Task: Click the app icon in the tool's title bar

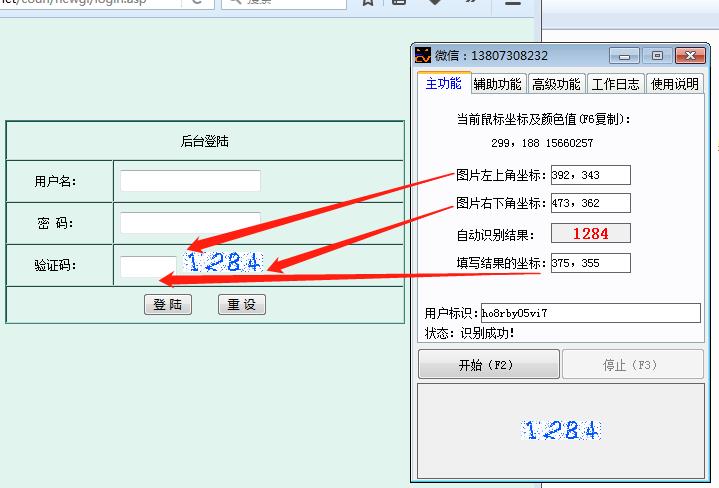Action: coord(423,56)
